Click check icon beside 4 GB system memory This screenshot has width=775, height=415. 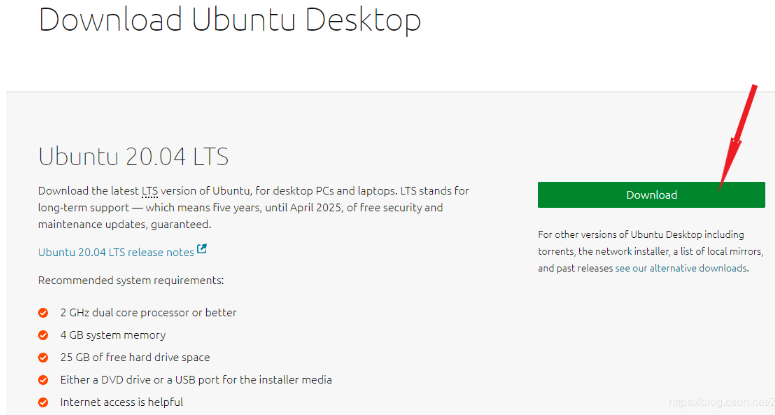tap(43, 335)
